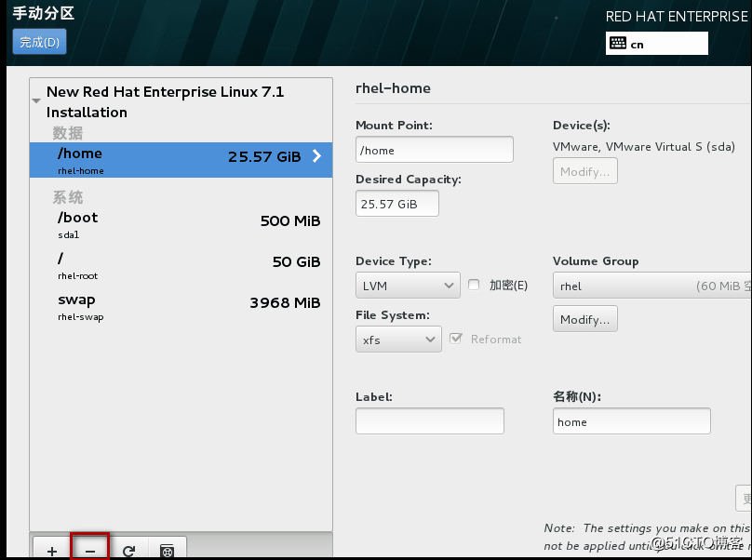752x560 pixels.
Task: Focus the empty Label input field
Action: tap(430, 421)
